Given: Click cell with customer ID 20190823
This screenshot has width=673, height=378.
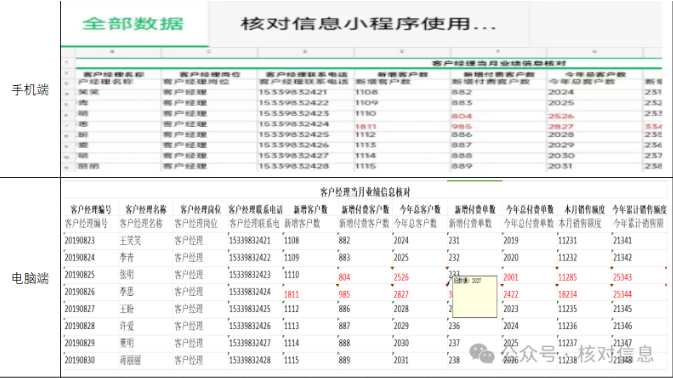Looking at the screenshot, I should coord(79,240).
